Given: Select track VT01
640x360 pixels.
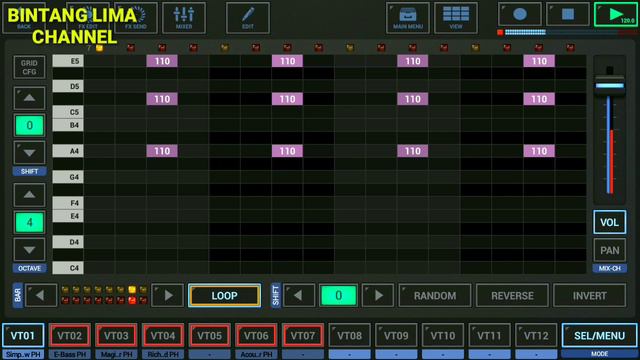Looking at the screenshot, I should coord(23,336).
